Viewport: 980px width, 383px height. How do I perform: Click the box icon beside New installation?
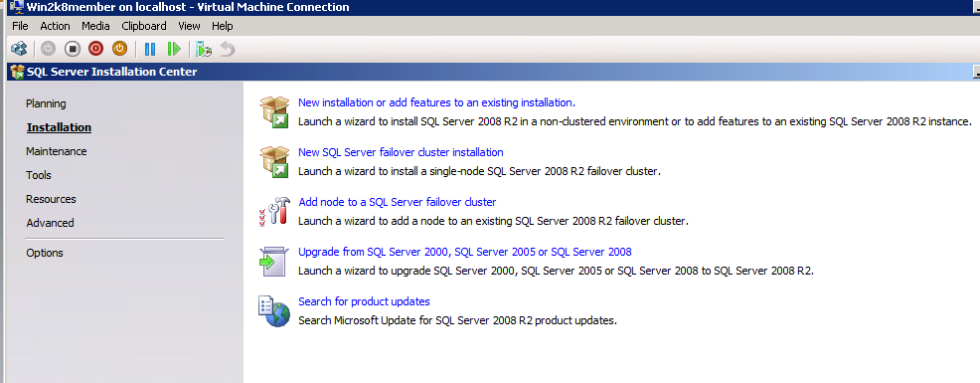click(x=275, y=112)
